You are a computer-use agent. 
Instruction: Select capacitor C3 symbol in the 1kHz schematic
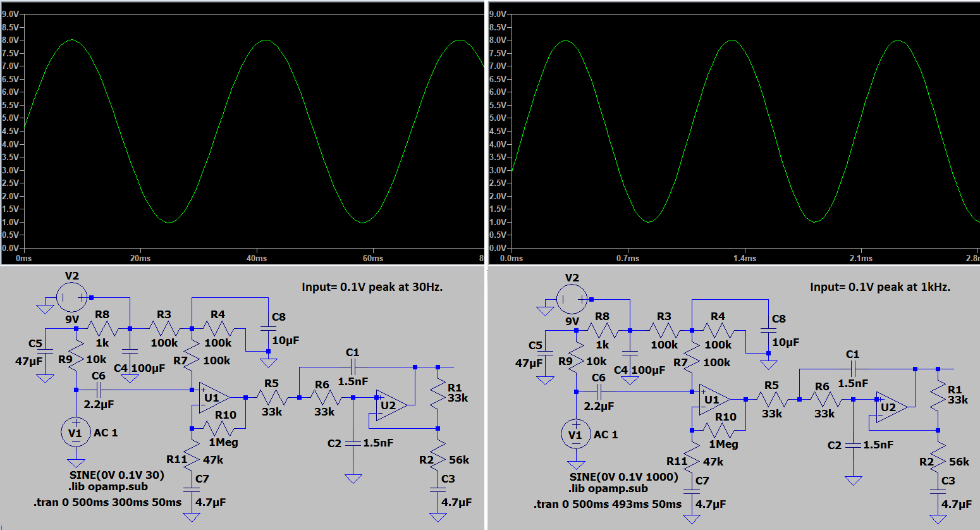click(938, 491)
